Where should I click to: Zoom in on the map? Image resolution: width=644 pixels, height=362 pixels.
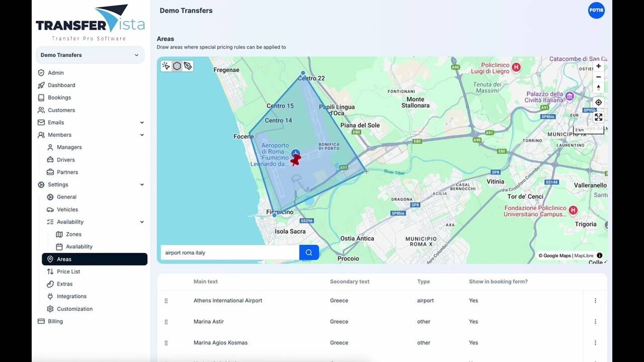point(598,66)
